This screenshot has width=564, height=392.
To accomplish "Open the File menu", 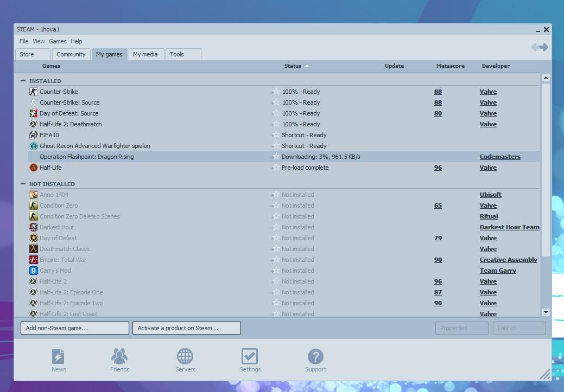I will [24, 41].
